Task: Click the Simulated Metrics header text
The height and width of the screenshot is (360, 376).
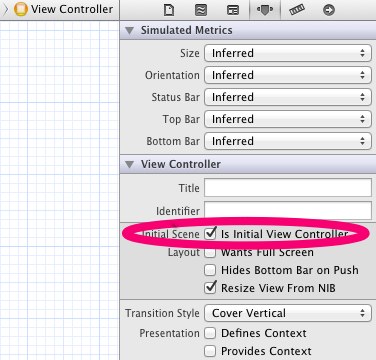Action: (186, 30)
